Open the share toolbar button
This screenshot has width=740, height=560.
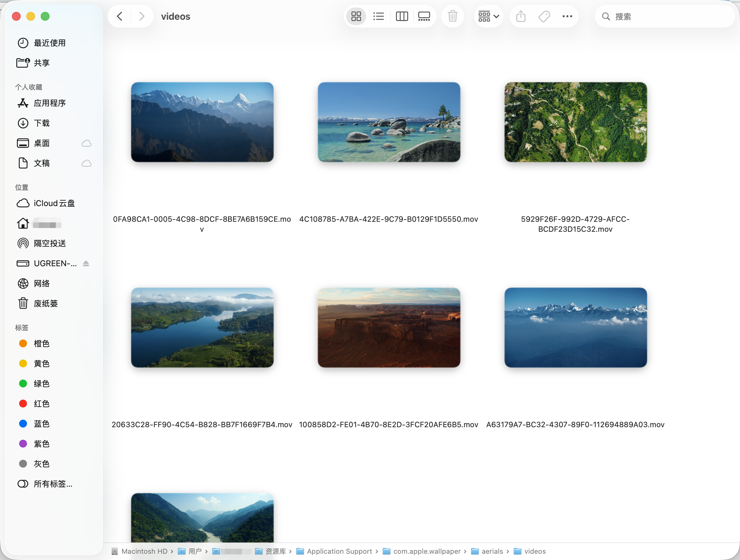[521, 16]
